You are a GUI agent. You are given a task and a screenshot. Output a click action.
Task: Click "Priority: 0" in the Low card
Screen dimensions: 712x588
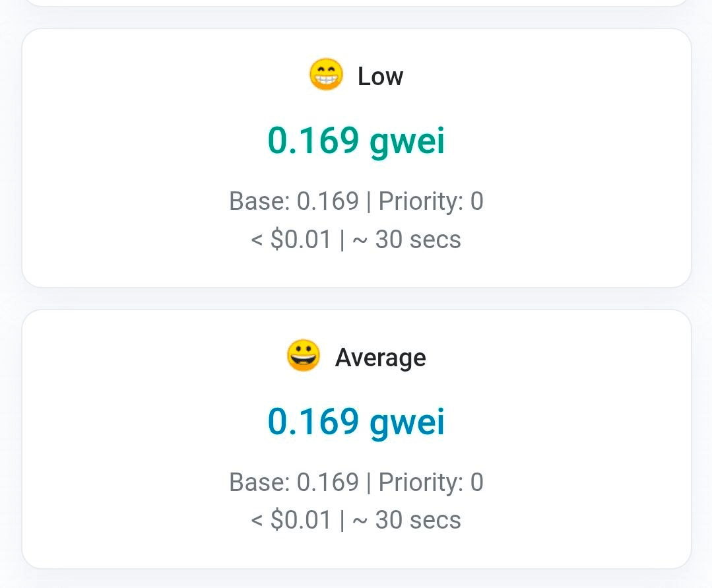point(431,201)
